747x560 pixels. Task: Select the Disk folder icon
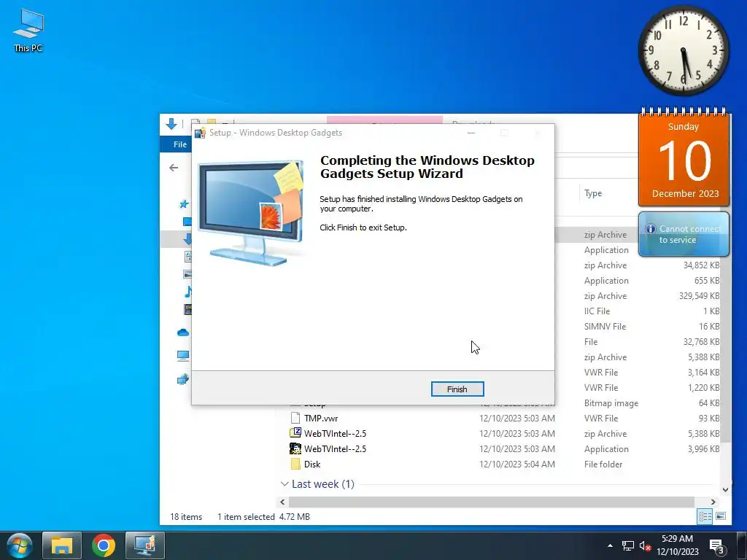pos(295,464)
